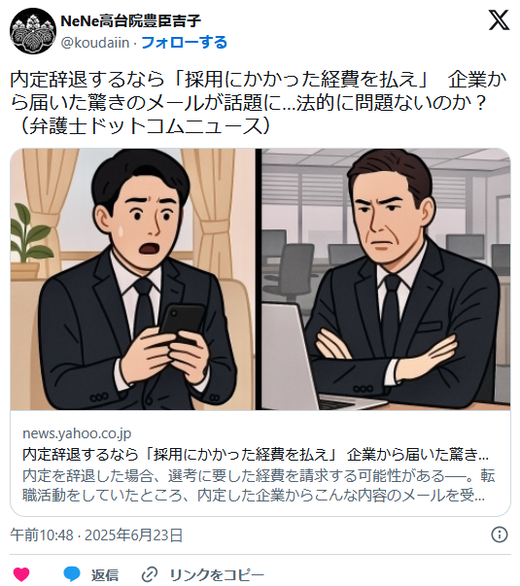The image size is (520, 586).
Task: Open the tweet info circle icon
Action: (x=499, y=535)
